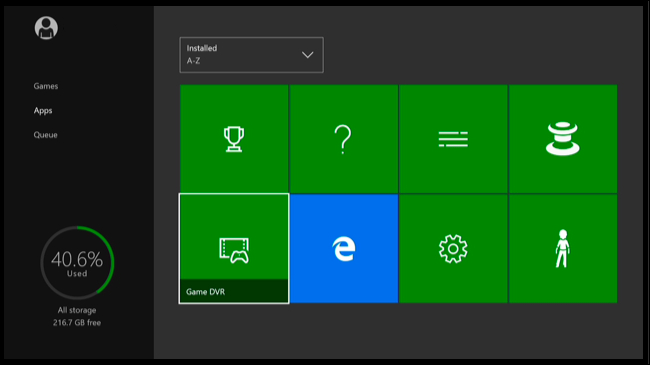This screenshot has height=365, width=650.
Task: Launch the Microsoft Edge browser tile
Action: 344,248
